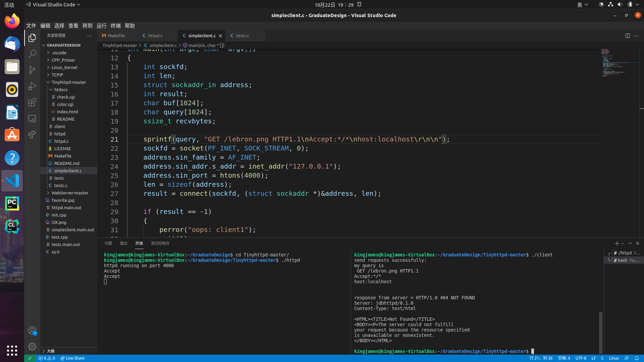Split the editor with the split icon
This screenshot has width=644, height=362.
click(628, 36)
